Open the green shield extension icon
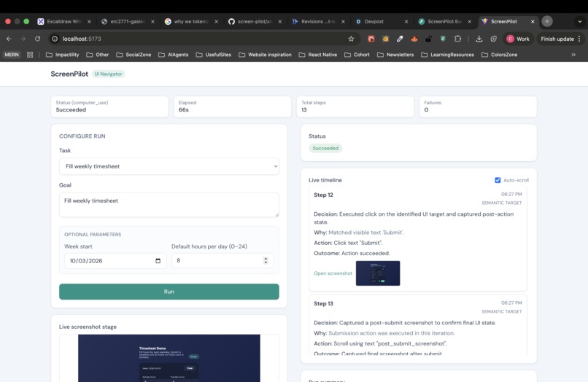This screenshot has width=588, height=382. click(443, 39)
